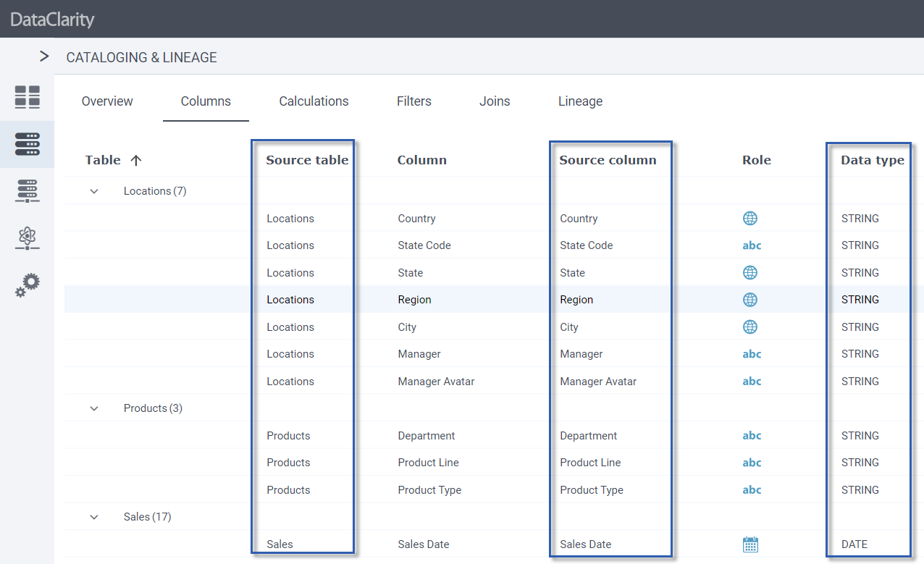Click the State cell in Column

411,273
